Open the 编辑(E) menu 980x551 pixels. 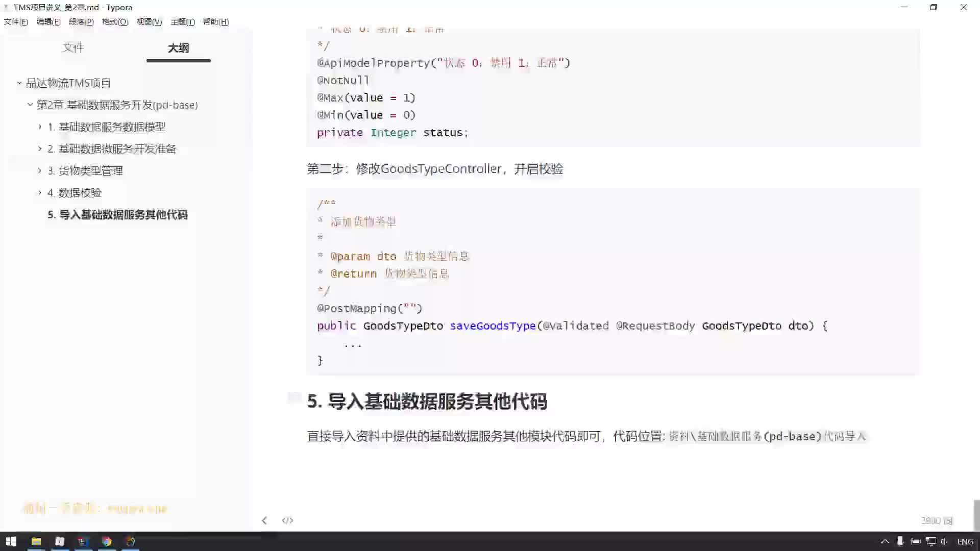tap(48, 22)
